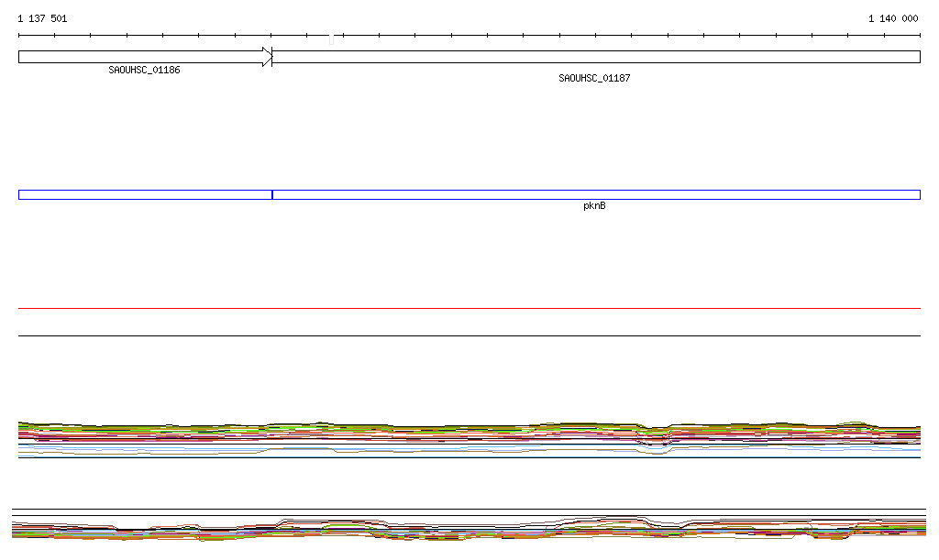Click the dip in the upper expression profiles
Image resolution: width=939 pixels, height=560 pixels.
tap(658, 438)
